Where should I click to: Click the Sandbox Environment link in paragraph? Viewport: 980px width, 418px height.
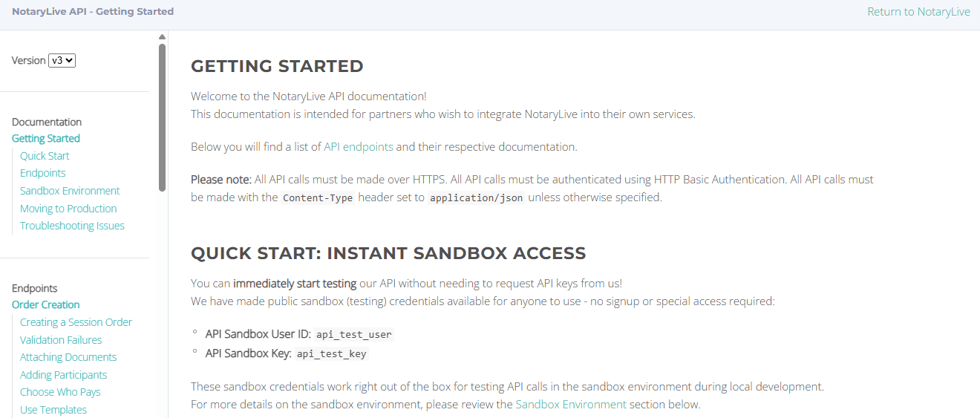coord(571,405)
